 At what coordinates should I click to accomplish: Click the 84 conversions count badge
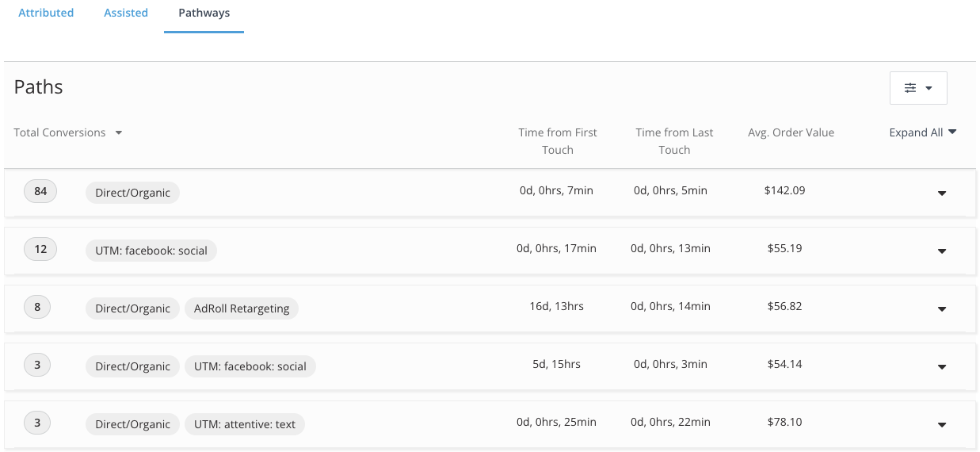[40, 191]
